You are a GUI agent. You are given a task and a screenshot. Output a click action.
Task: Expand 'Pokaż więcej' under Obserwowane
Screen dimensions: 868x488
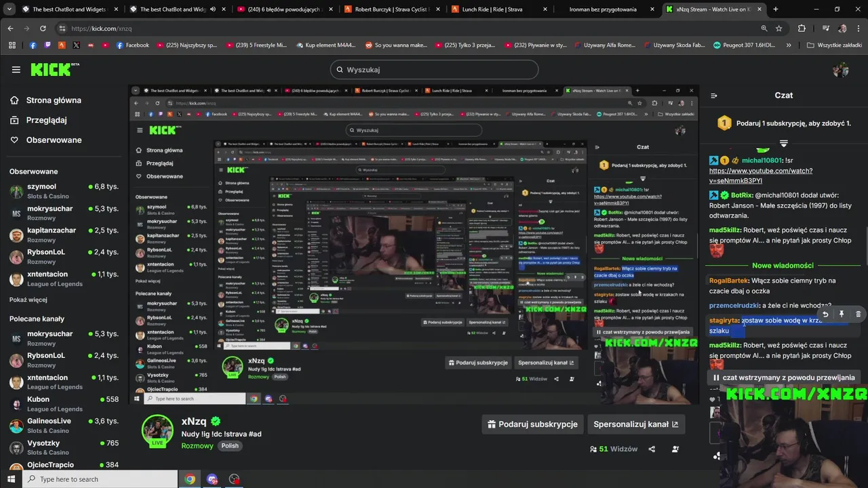point(28,300)
